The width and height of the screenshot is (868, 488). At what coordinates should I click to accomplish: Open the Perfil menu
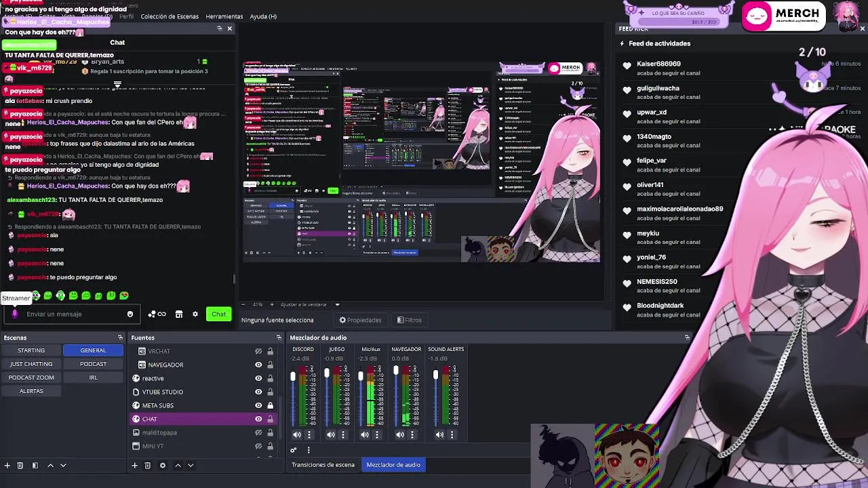(126, 16)
